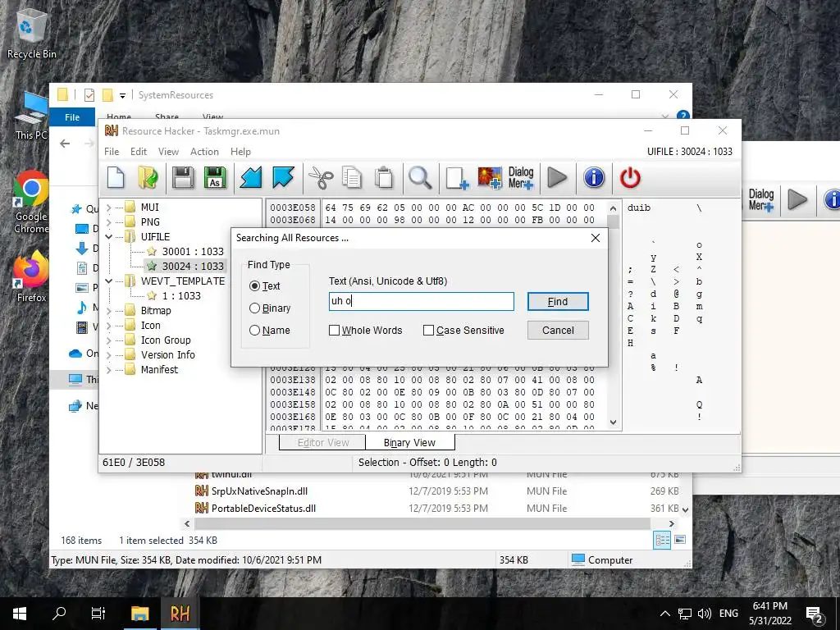This screenshot has width=840, height=630.
Task: Open the notification center icon
Action: (815, 614)
